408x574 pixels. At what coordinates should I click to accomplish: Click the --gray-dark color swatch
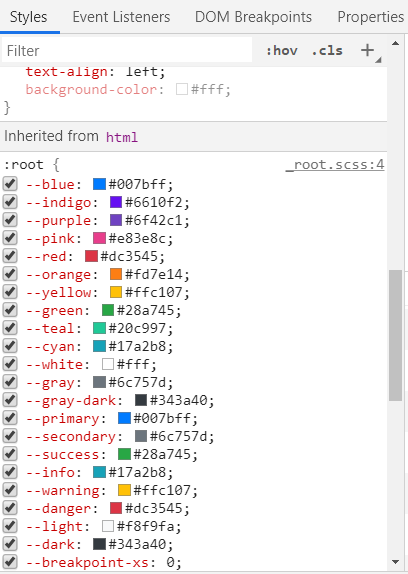point(141,400)
